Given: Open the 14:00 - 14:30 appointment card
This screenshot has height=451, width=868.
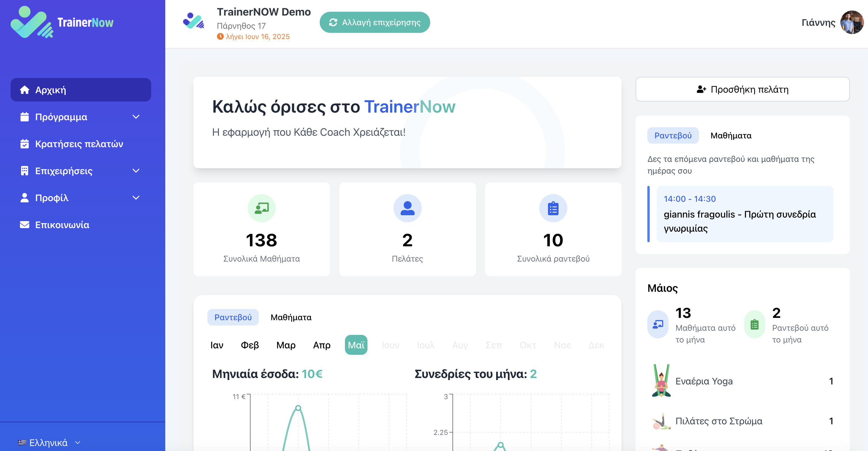Looking at the screenshot, I should click(x=745, y=214).
